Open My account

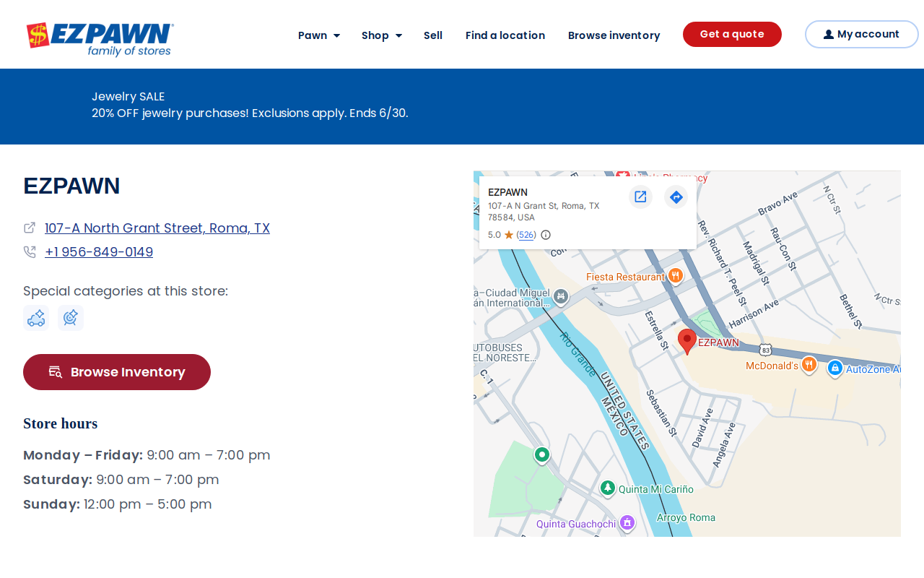862,34
